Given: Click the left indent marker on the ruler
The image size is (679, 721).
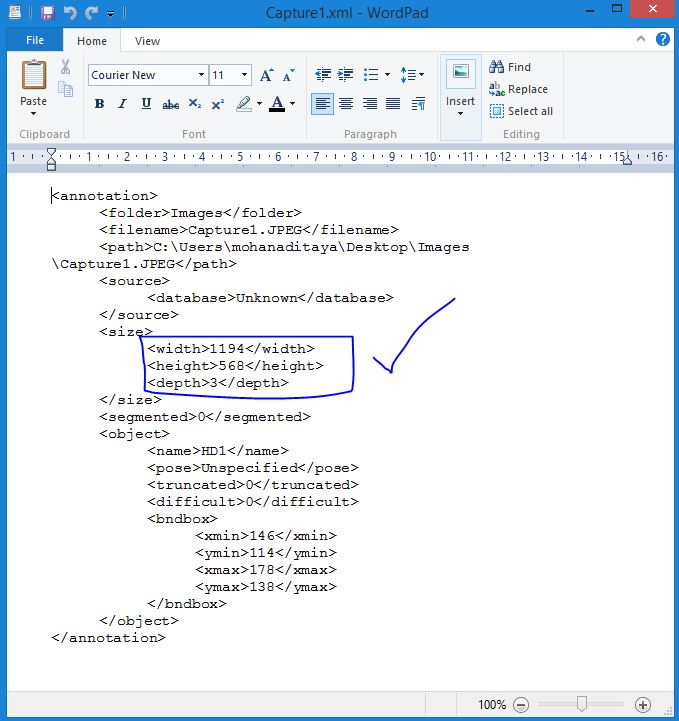Looking at the screenshot, I should point(51,165).
